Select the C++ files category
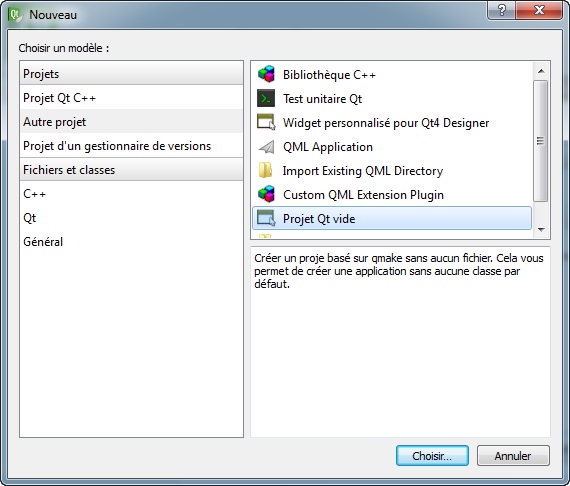The height and width of the screenshot is (486, 570). (x=131, y=194)
